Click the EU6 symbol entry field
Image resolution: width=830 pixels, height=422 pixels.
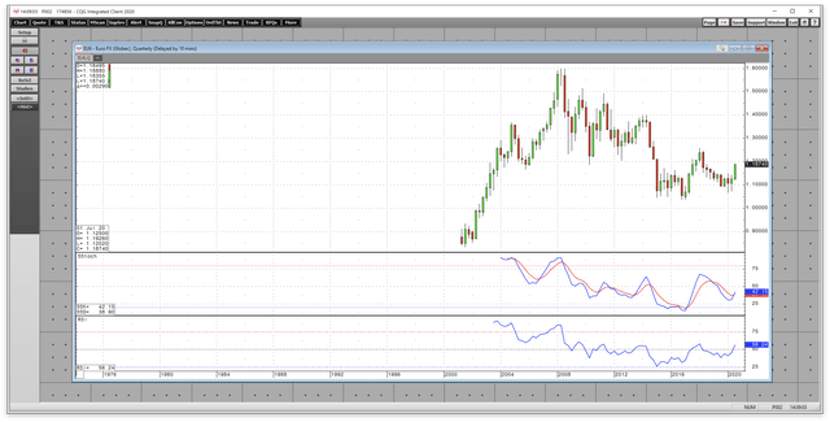coord(85,58)
